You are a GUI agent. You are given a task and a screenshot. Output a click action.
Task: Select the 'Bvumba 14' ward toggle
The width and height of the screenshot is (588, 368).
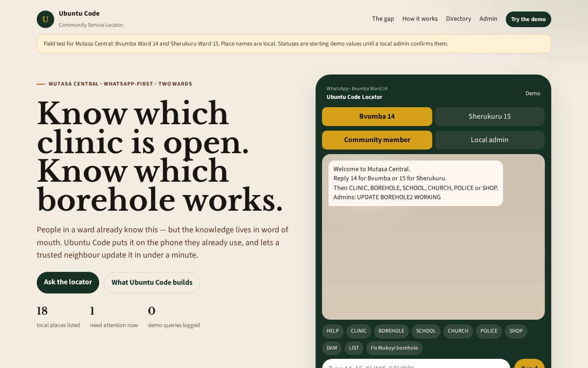(377, 116)
